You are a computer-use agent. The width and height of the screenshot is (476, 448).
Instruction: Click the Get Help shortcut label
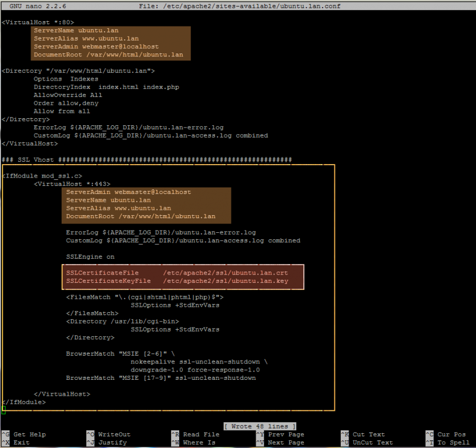[x=30, y=434]
